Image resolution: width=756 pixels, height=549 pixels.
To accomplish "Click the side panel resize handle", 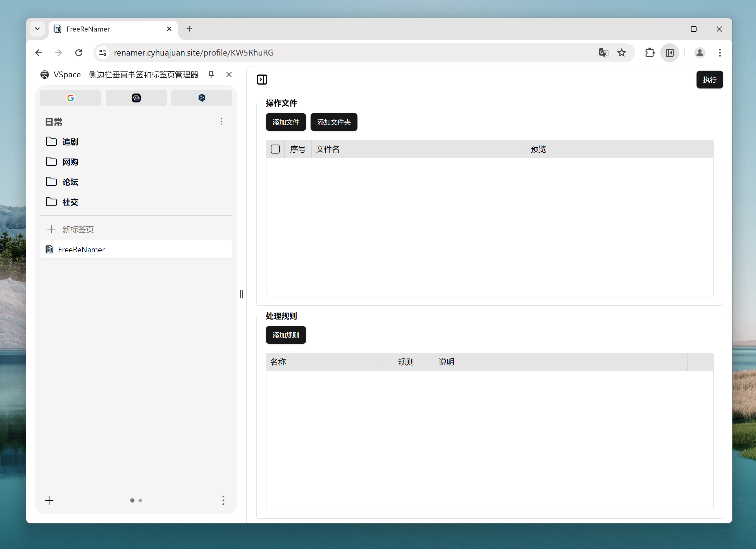I will pyautogui.click(x=242, y=294).
